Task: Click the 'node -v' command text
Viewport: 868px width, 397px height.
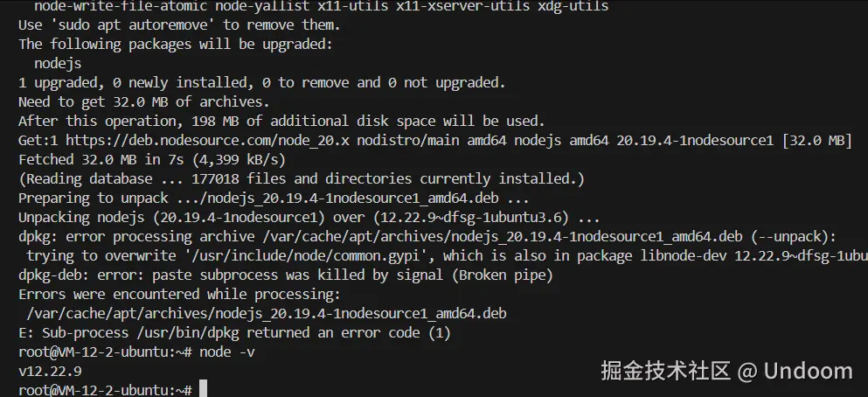Action: click(227, 352)
